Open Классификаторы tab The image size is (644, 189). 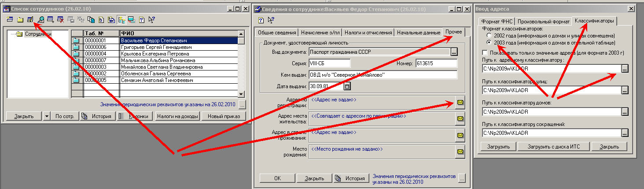594,21
